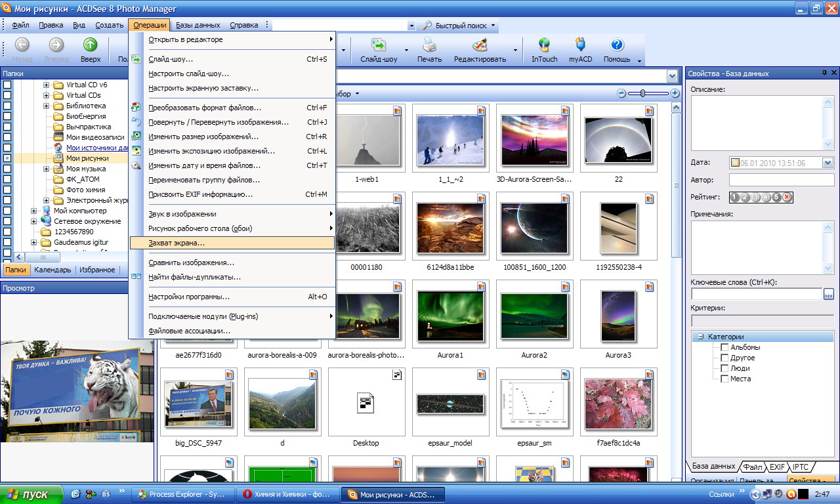
Task: Open the date field dropdown arrow
Action: coord(827,163)
